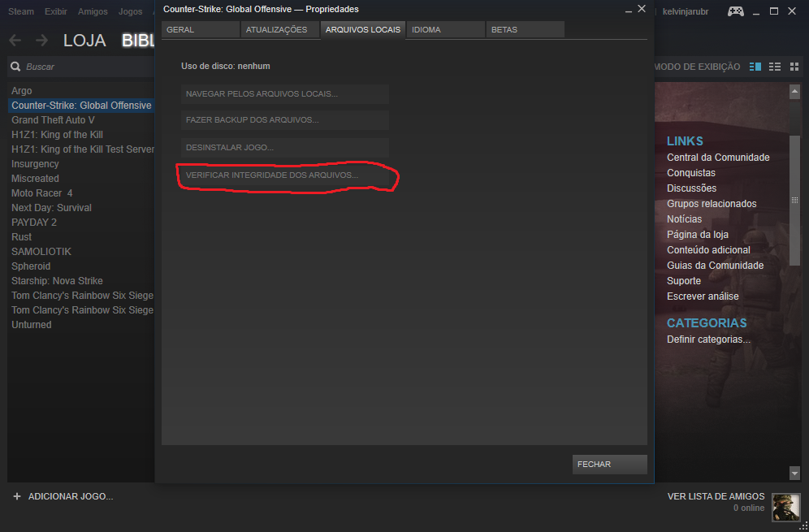
Task: Click the search magnifier icon
Action: point(16,67)
